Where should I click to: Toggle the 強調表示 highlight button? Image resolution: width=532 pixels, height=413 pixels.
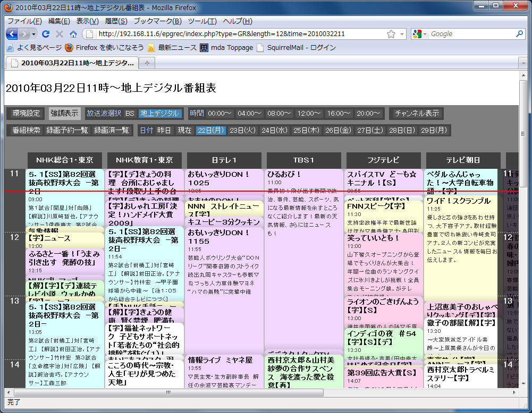coord(64,114)
